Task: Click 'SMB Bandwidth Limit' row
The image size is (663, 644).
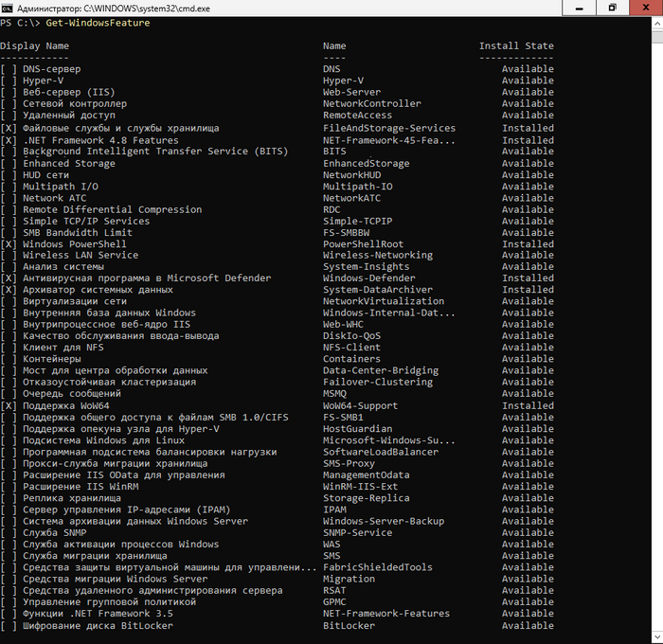Action: coord(78,233)
